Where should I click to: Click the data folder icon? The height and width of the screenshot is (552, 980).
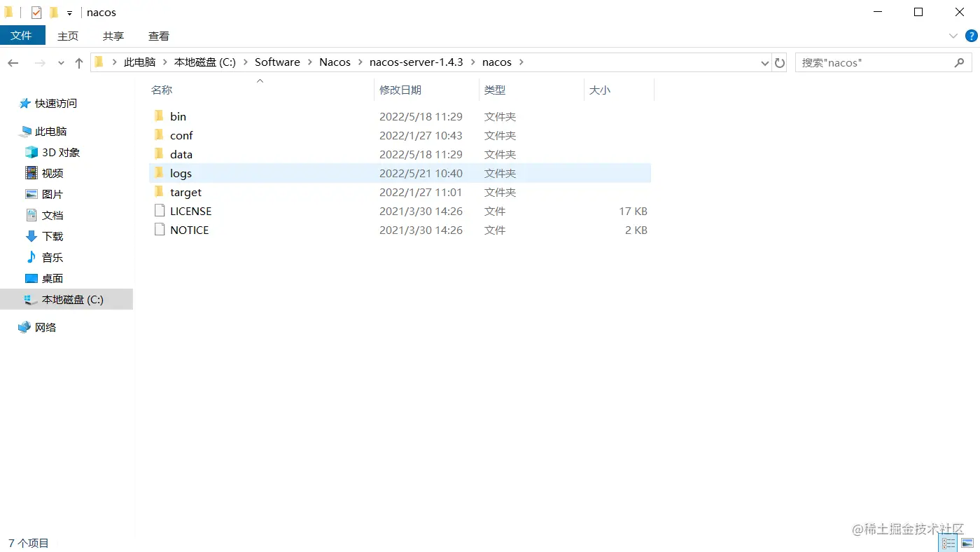pyautogui.click(x=159, y=154)
